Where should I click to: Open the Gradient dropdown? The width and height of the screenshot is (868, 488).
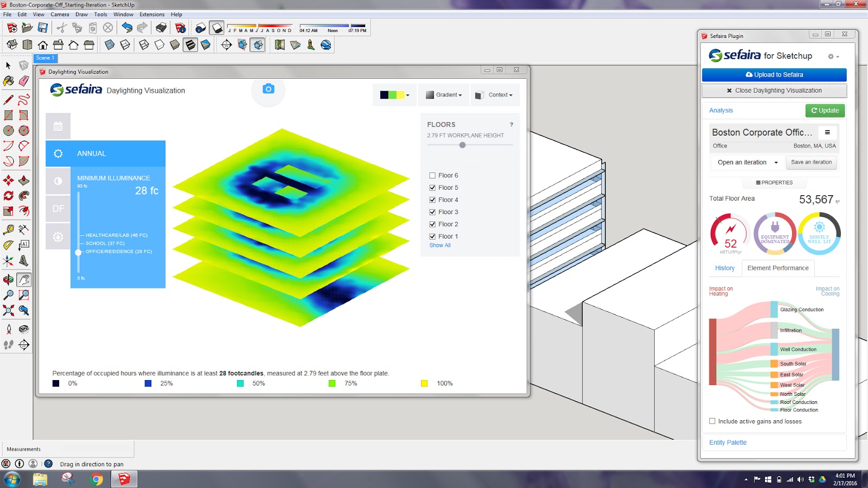(x=444, y=94)
